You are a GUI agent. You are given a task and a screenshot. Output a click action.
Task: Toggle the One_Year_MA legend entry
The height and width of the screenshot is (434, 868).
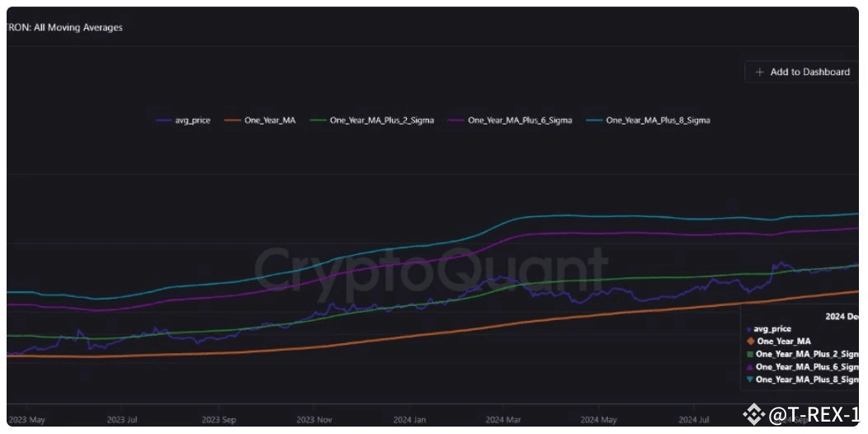click(x=270, y=120)
